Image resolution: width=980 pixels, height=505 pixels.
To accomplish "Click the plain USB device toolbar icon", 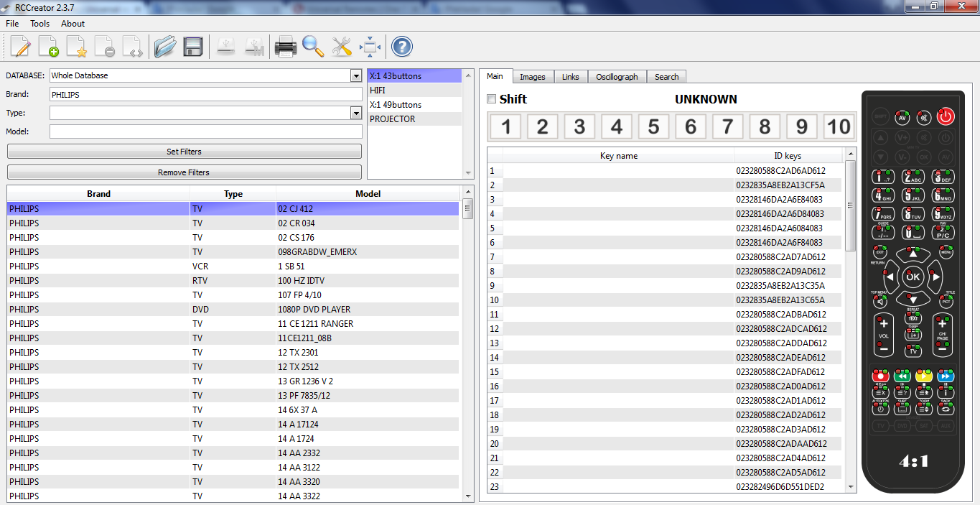I will point(225,47).
